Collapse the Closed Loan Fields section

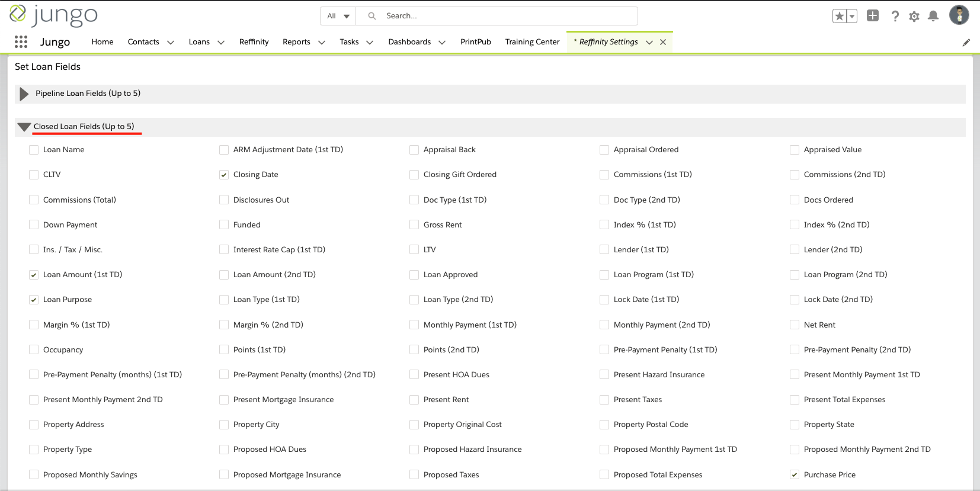point(24,127)
